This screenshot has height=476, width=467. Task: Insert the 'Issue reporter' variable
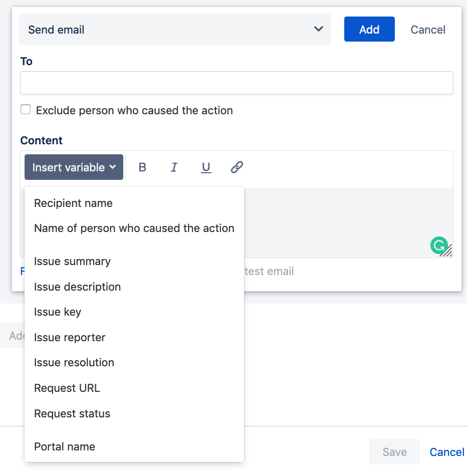[x=69, y=337]
